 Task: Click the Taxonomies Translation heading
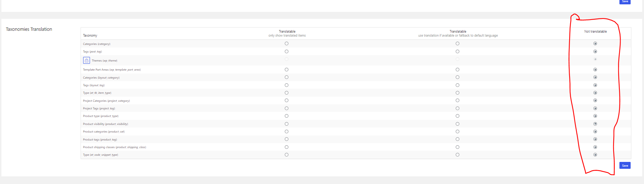(29, 29)
